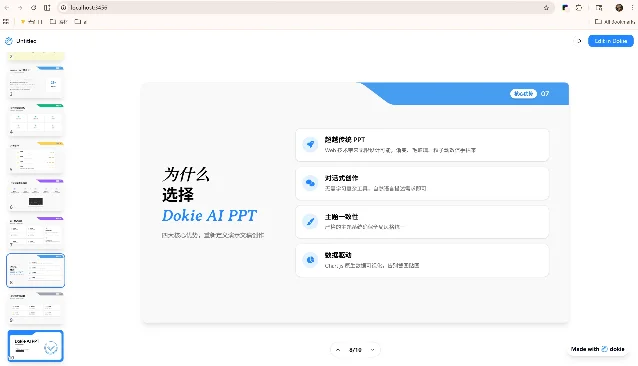Click the 8/10 page indicator
Viewport: 638px width, 366px height.
355,350
